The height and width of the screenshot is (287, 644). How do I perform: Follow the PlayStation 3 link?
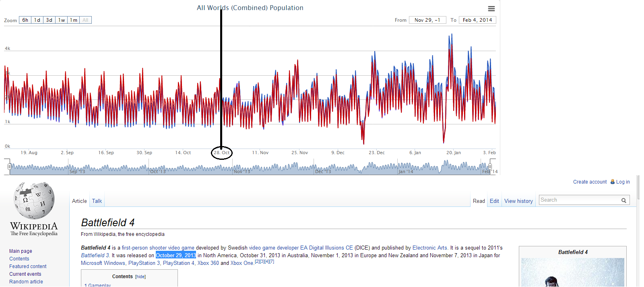click(x=144, y=263)
